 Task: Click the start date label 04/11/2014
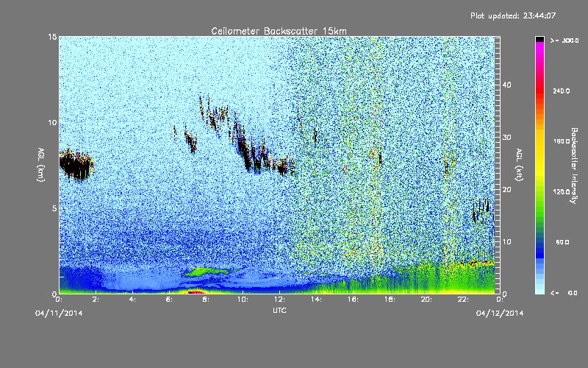(59, 313)
